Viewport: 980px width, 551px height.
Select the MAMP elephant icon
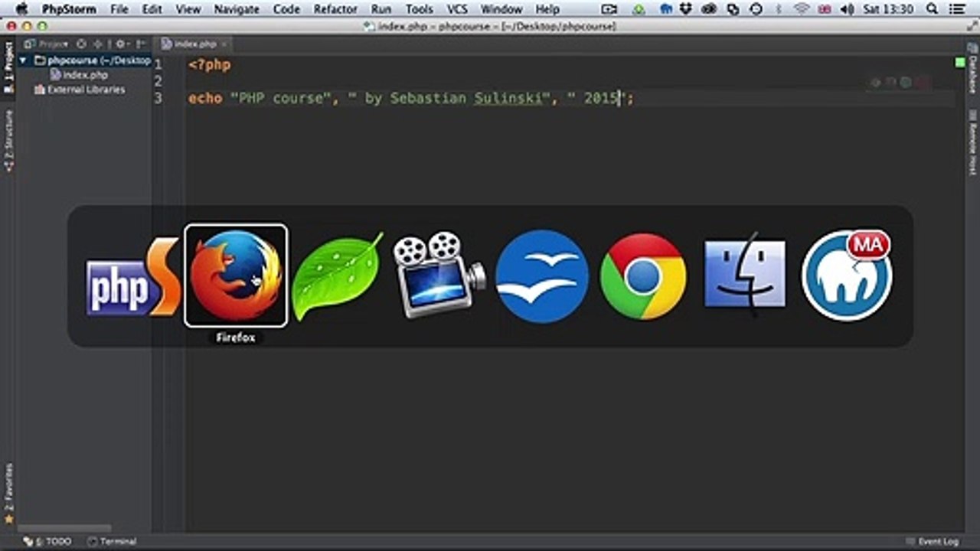pyautogui.click(x=847, y=275)
